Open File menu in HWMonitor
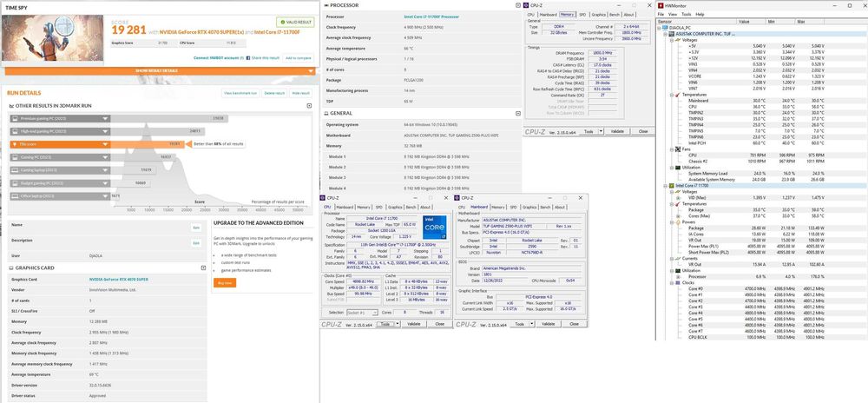This screenshot has width=868, height=403. pos(661,14)
